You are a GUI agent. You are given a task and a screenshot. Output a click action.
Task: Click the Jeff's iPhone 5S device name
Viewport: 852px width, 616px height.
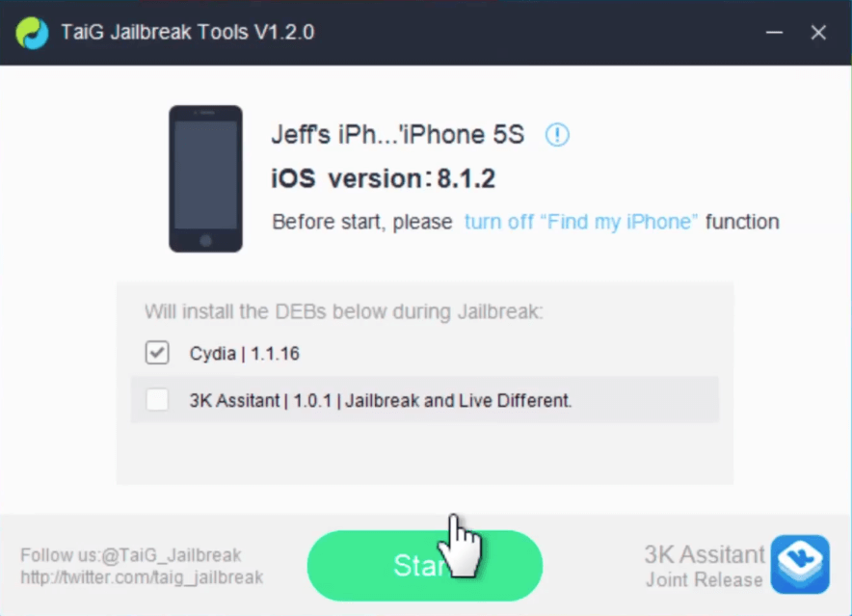[x=398, y=134]
